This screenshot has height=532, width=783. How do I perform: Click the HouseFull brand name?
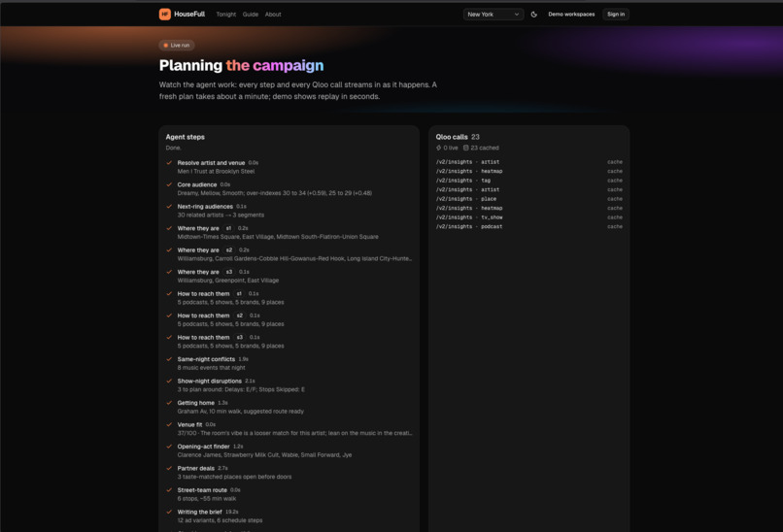(x=189, y=15)
